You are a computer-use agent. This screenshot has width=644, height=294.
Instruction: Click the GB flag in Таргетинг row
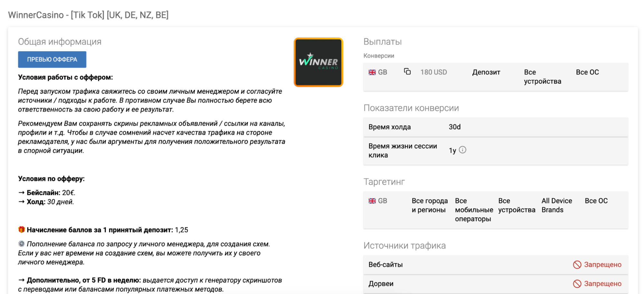click(x=372, y=201)
